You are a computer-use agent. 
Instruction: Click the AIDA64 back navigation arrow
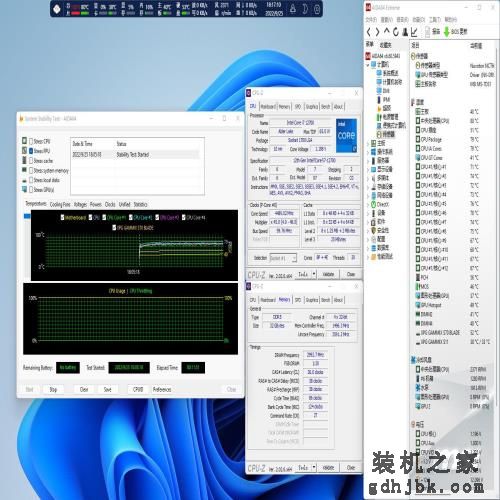coord(369,32)
